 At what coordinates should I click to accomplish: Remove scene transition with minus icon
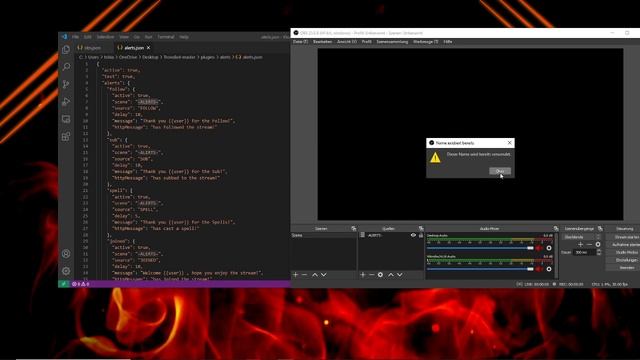point(589,244)
